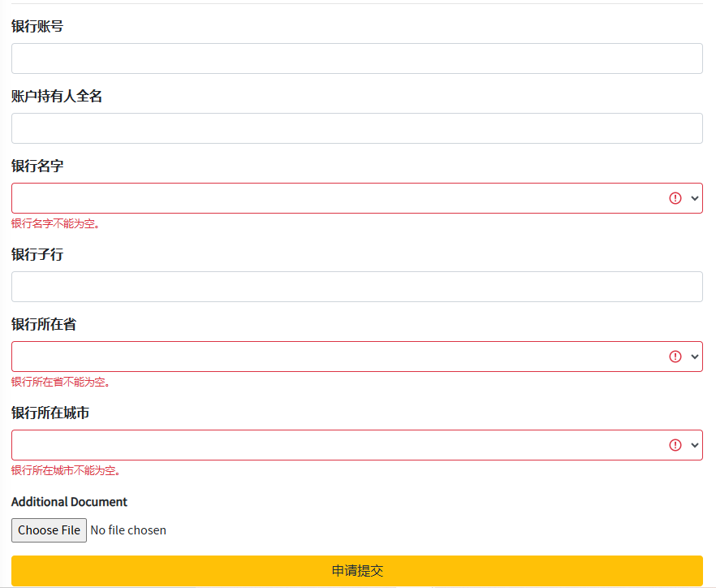Click the 银行子行 label
716x588 pixels.
point(37,254)
